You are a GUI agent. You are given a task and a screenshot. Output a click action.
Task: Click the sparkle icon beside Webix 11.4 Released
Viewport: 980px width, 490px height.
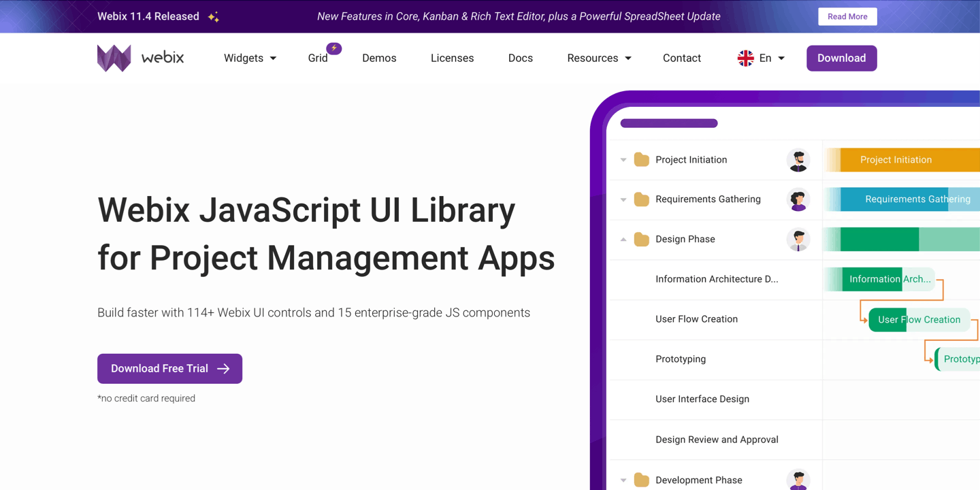(x=213, y=17)
